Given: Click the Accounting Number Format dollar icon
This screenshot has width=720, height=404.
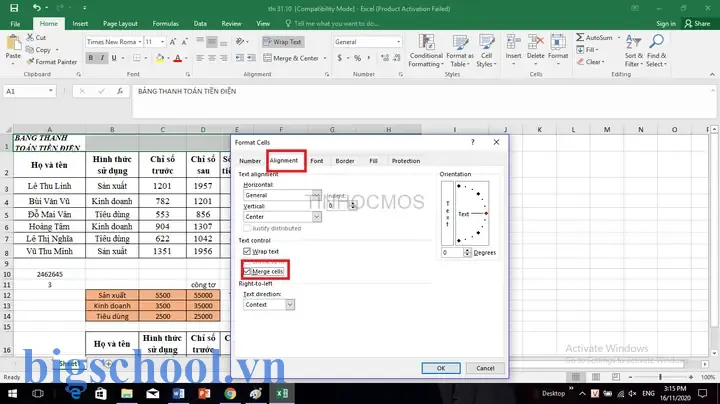Looking at the screenshot, I should (339, 58).
